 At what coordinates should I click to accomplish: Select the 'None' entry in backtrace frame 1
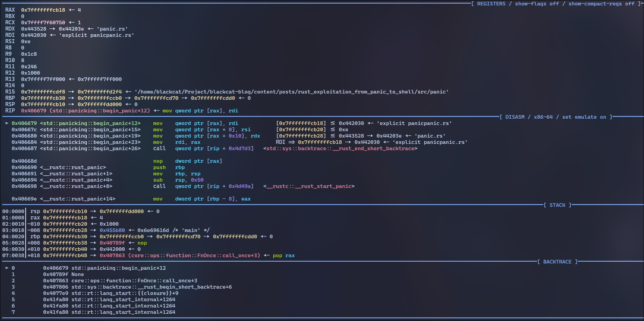(x=77, y=274)
